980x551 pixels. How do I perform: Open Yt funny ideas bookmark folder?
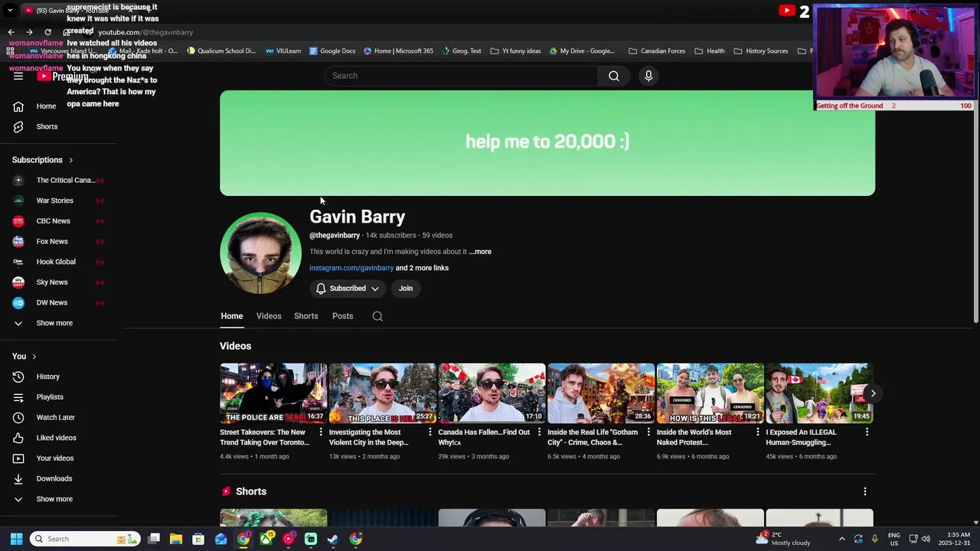pyautogui.click(x=515, y=51)
